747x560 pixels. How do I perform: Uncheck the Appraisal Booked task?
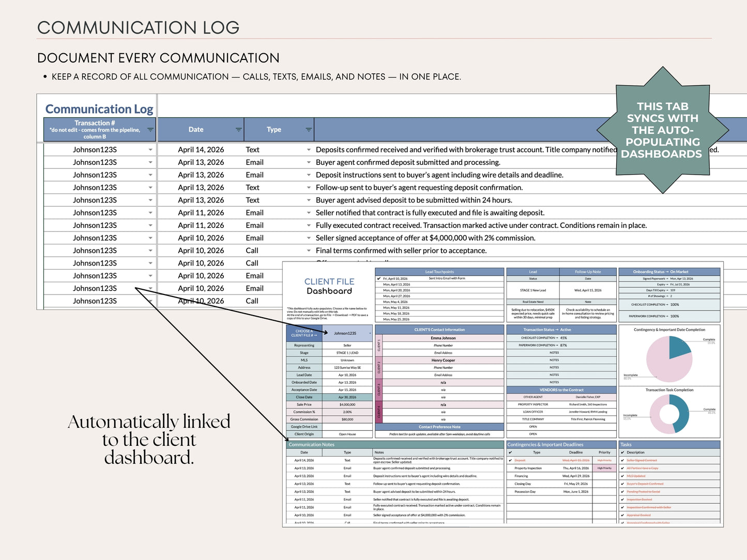[622, 515]
